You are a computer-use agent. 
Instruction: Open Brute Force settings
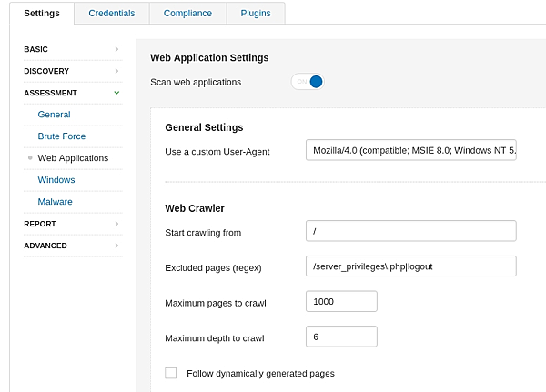point(61,136)
